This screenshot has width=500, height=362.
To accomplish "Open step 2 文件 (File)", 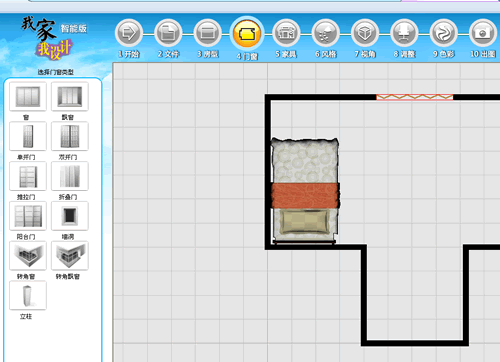I will pos(168,33).
